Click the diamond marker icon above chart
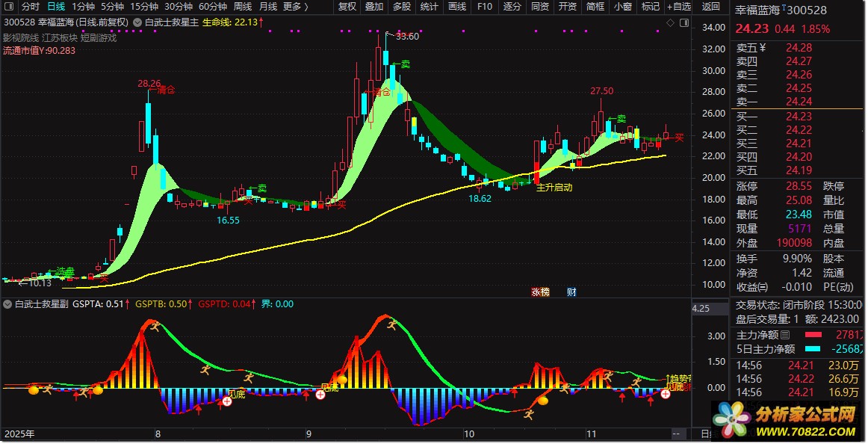The width and height of the screenshot is (868, 444). point(670,22)
